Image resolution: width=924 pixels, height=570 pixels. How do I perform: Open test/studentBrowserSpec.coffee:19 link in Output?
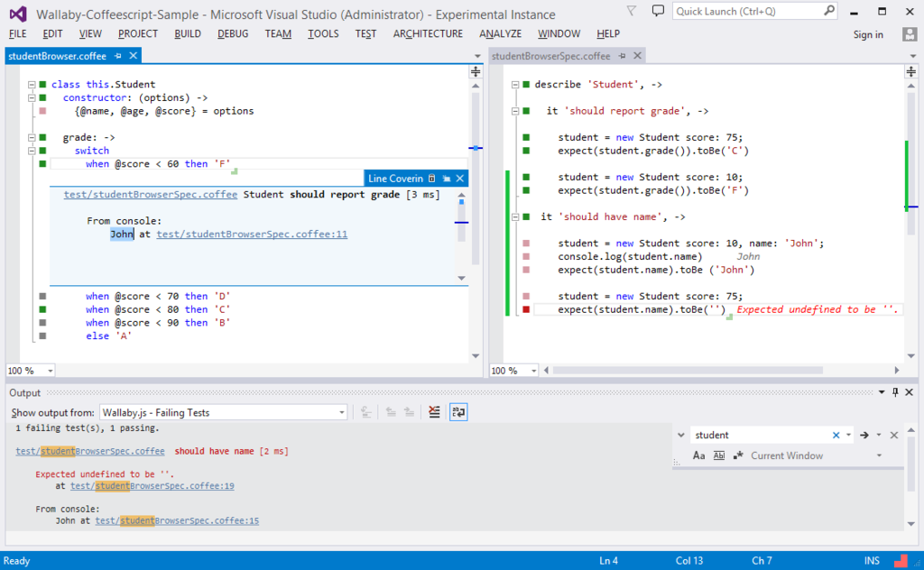point(152,486)
